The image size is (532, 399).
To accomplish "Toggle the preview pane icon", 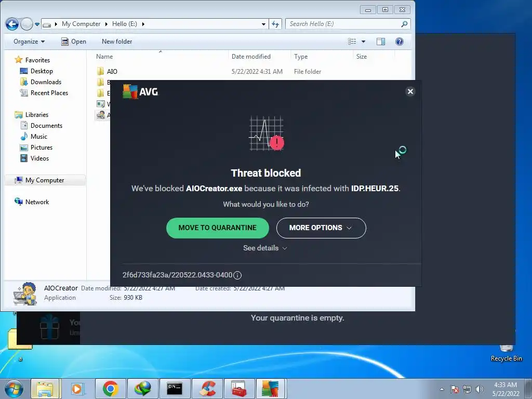I will click(x=381, y=42).
